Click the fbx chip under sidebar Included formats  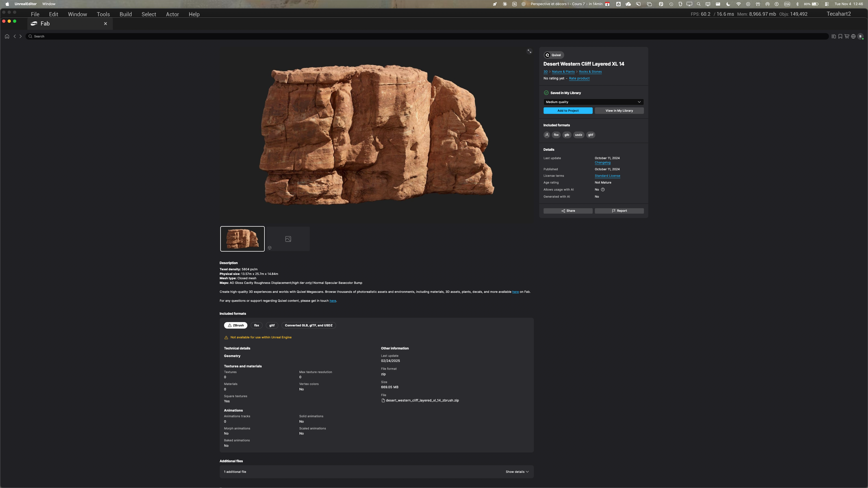(556, 135)
